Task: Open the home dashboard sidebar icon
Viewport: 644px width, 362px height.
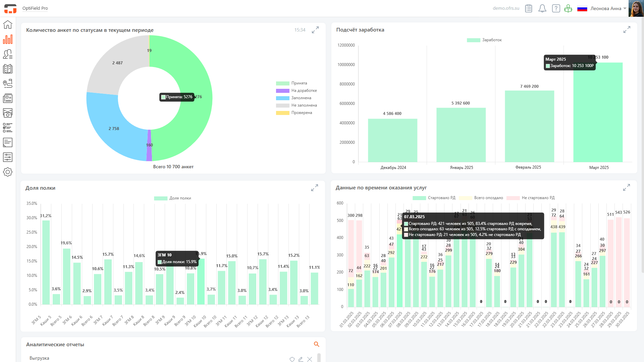Action: (8, 24)
